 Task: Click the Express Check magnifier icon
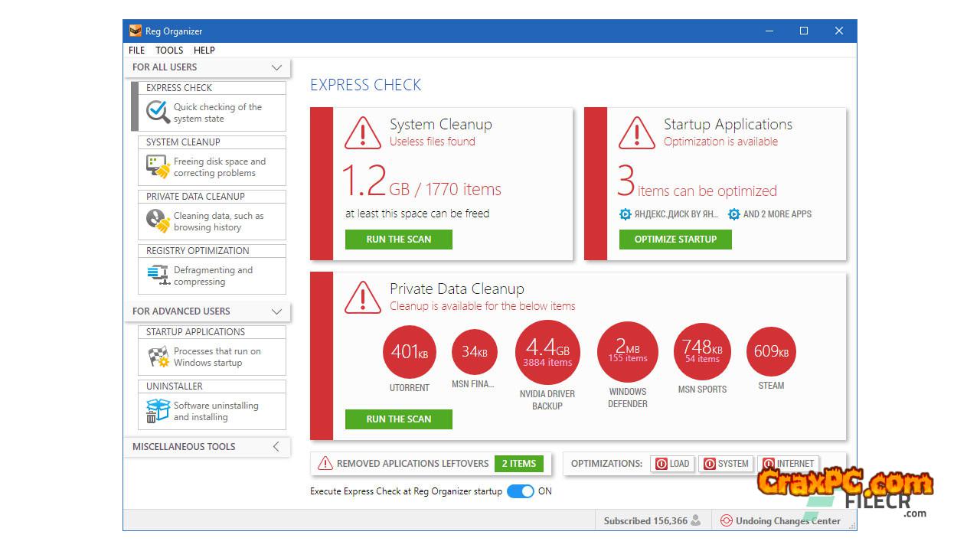(158, 112)
